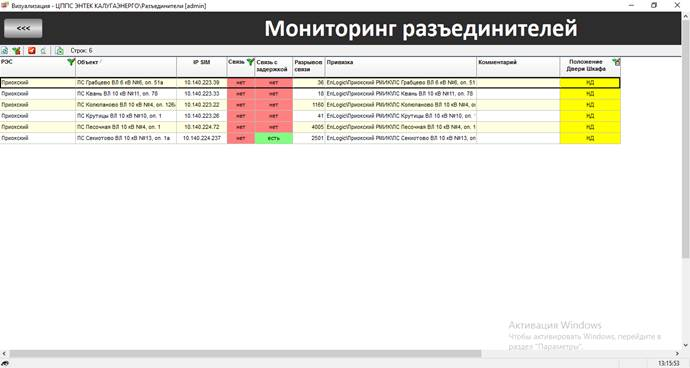Click yellow НД cell in Песочная row

pyautogui.click(x=590, y=127)
